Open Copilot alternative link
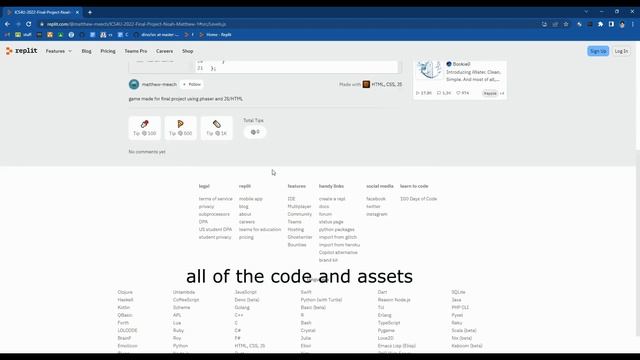The width and height of the screenshot is (640, 360). coord(338,252)
